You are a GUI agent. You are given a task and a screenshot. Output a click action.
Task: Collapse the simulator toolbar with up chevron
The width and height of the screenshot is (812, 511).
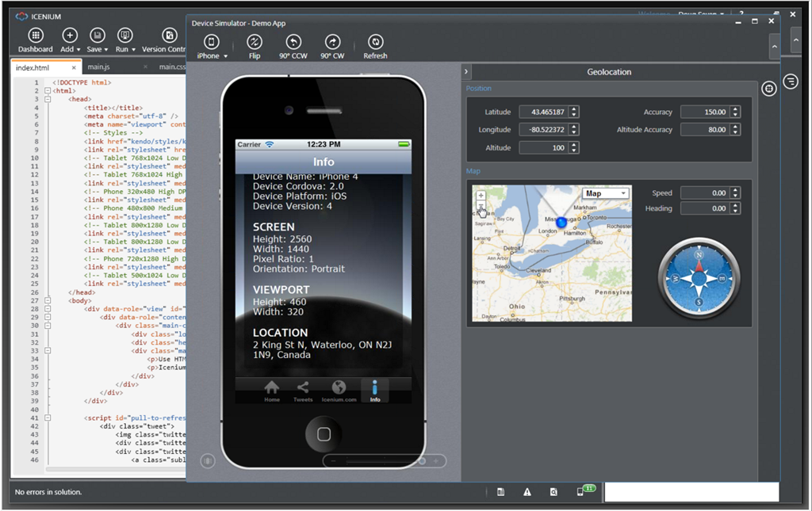coord(774,47)
